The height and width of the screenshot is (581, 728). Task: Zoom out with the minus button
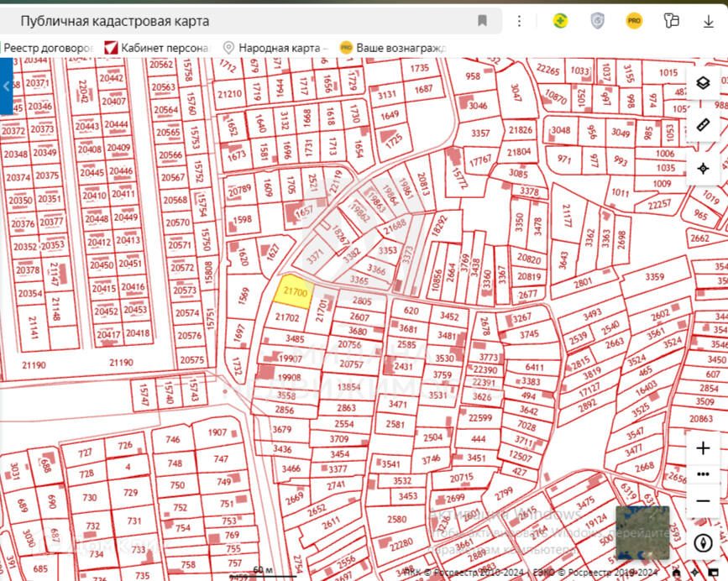coord(703,501)
